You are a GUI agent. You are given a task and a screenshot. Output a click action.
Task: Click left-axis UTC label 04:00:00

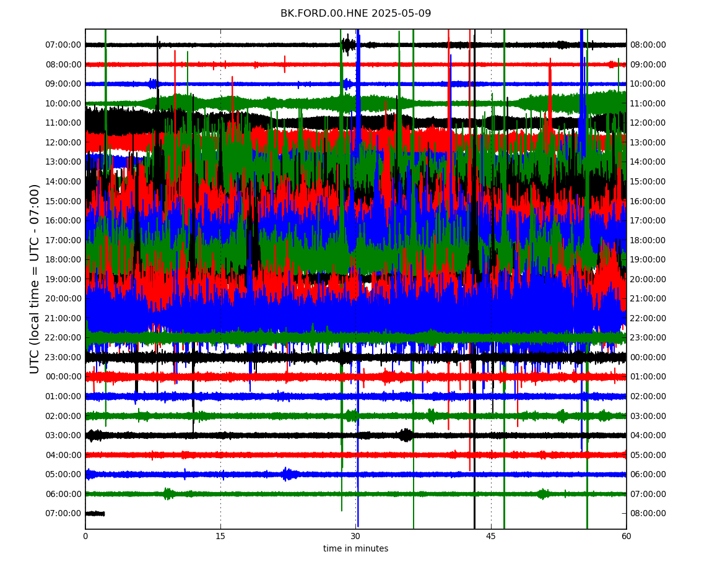[64, 455]
